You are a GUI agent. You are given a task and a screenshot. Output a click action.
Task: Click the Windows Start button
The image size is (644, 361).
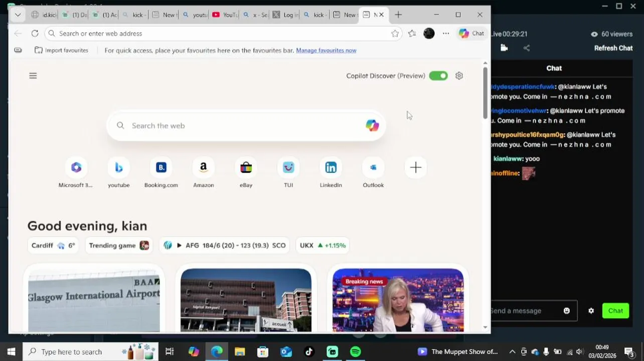click(x=11, y=352)
